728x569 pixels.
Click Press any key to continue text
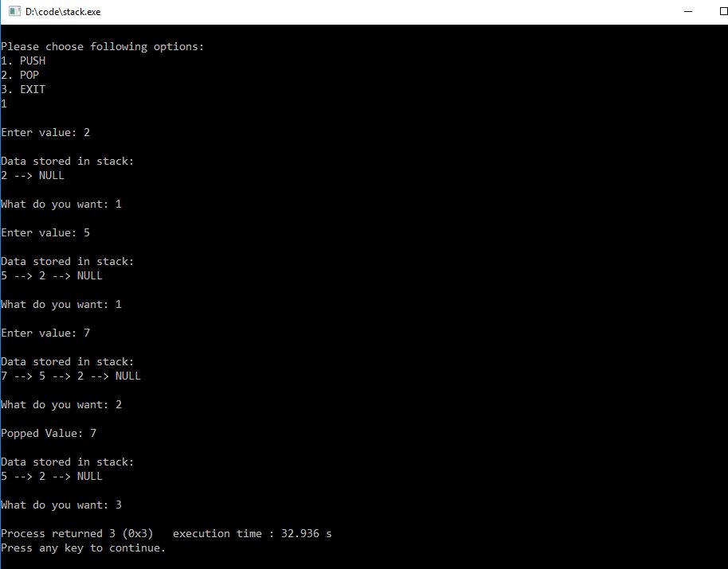[x=83, y=548]
